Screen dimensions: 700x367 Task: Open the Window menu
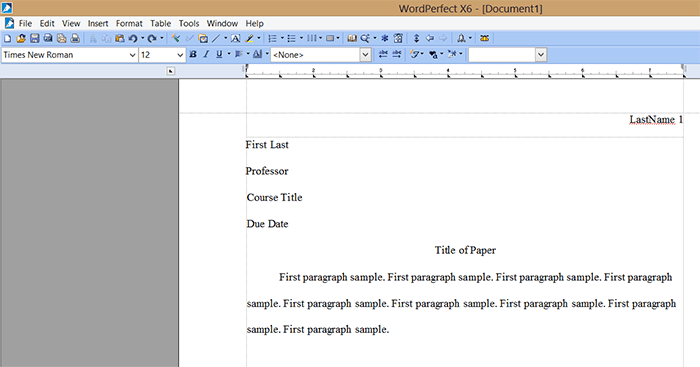coord(222,23)
